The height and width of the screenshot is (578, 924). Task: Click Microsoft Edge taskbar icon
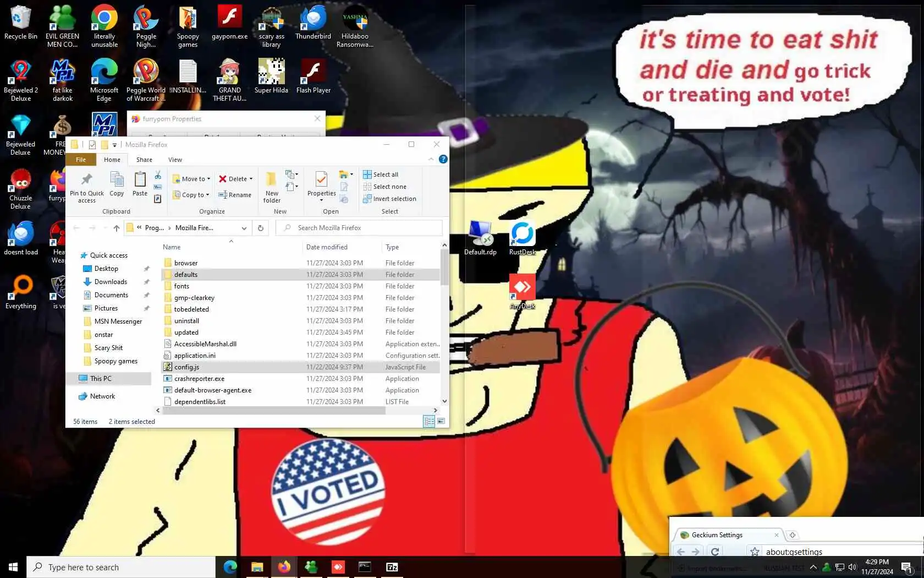tap(230, 567)
